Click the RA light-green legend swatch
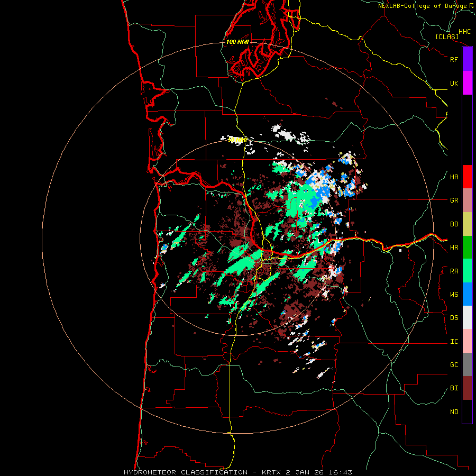476x476 pixels. click(x=467, y=271)
